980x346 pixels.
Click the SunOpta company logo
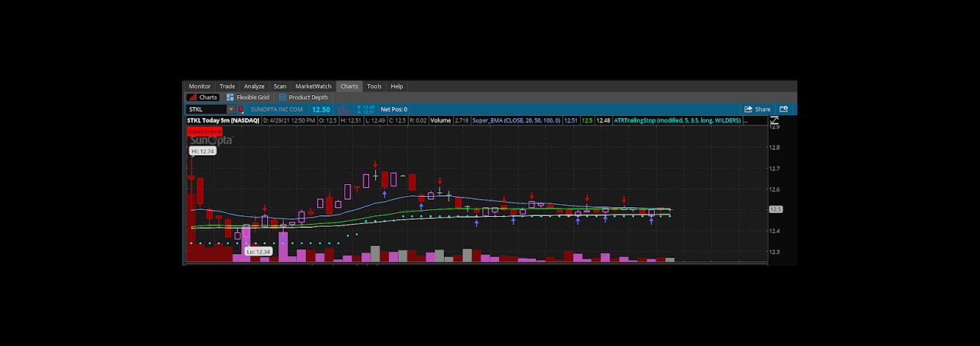point(211,140)
